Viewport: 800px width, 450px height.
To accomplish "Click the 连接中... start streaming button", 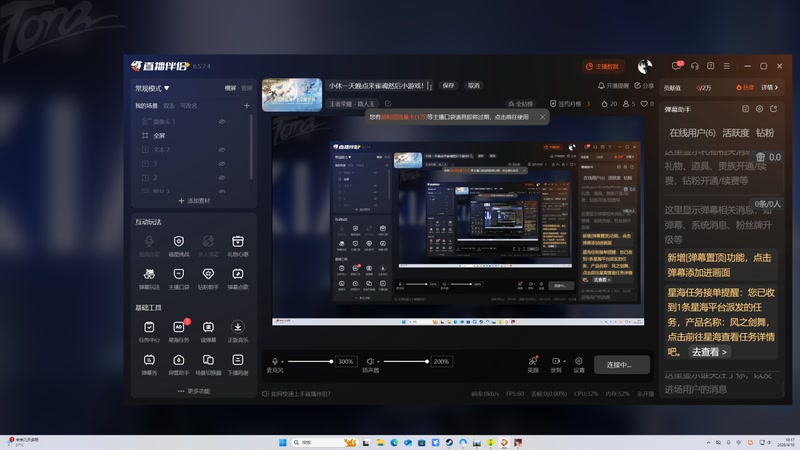I will pos(621,365).
